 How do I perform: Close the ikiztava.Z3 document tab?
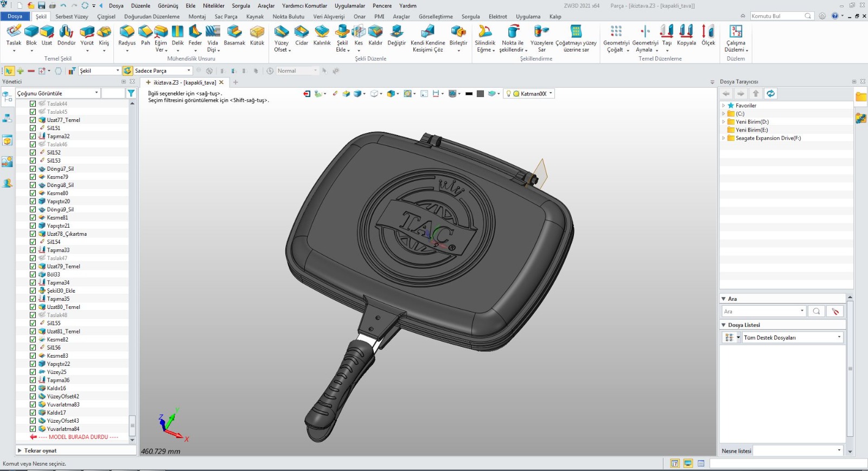221,82
